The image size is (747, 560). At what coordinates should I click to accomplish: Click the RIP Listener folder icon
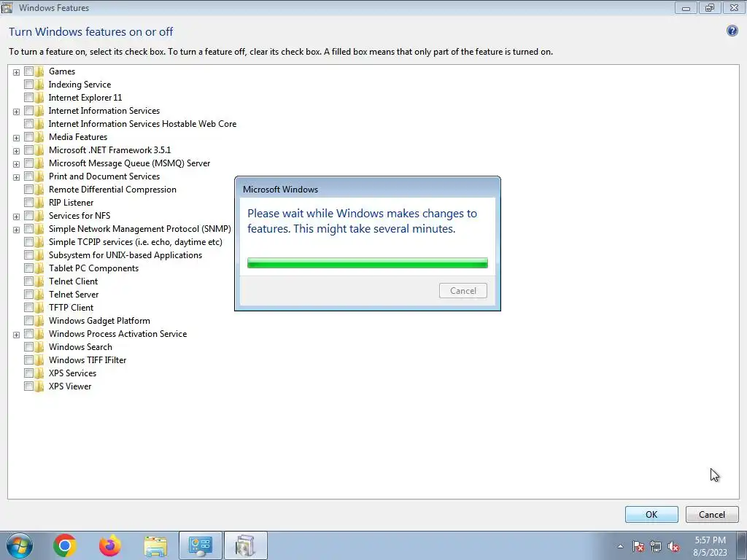click(x=39, y=203)
